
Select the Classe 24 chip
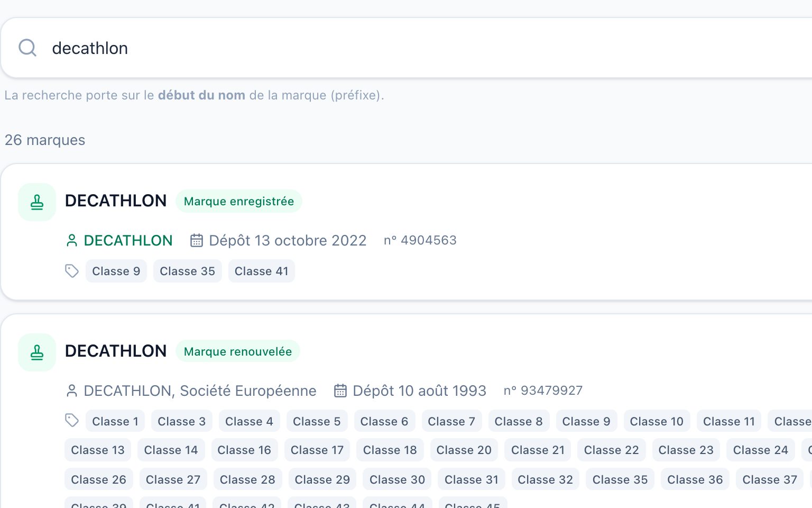[761, 450]
